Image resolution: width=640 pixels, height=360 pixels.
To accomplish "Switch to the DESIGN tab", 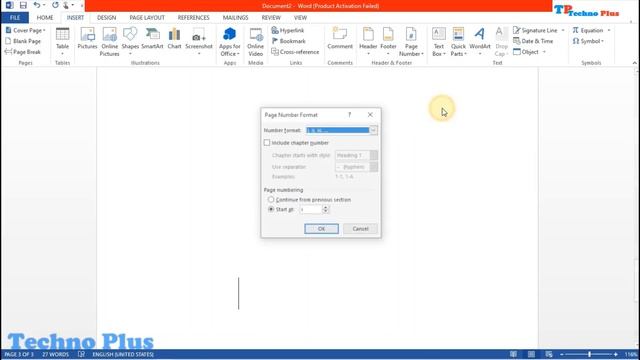I will [x=107, y=18].
